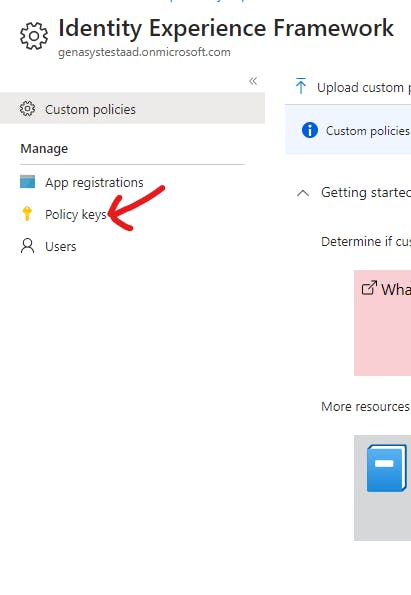Click 'Determine if cus...' text line
Viewport: 411px width, 595px height.
coord(366,241)
